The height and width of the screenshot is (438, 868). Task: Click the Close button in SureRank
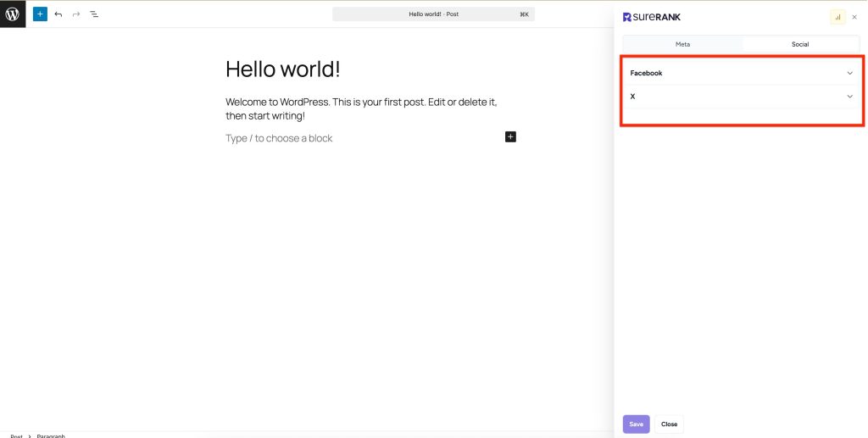pos(669,424)
